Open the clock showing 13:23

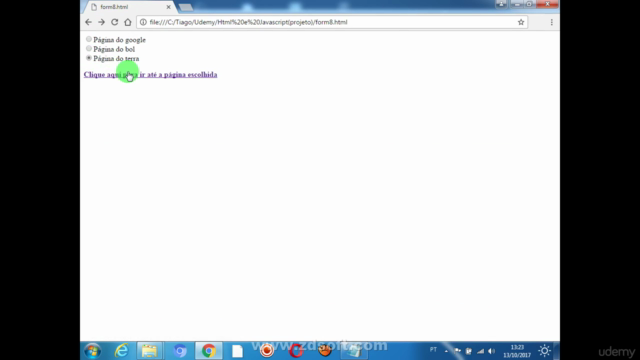click(x=517, y=351)
